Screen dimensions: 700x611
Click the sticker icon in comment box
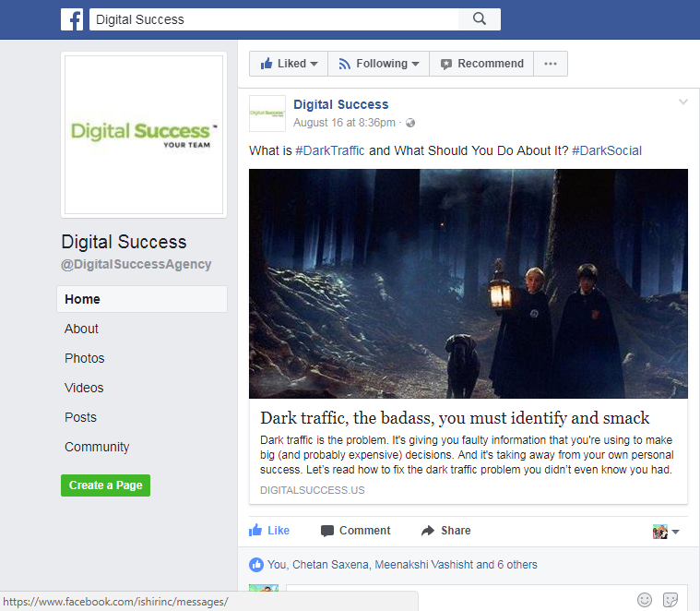pos(670,600)
